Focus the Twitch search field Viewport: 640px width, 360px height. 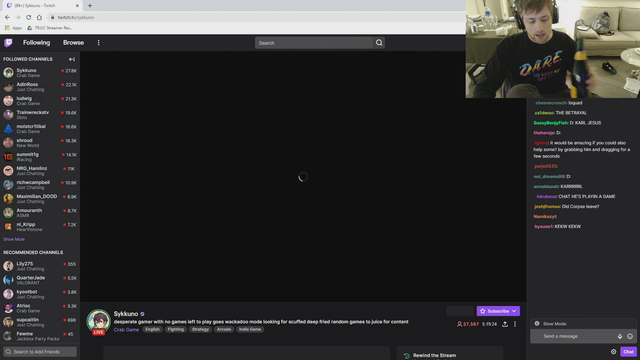tap(314, 43)
